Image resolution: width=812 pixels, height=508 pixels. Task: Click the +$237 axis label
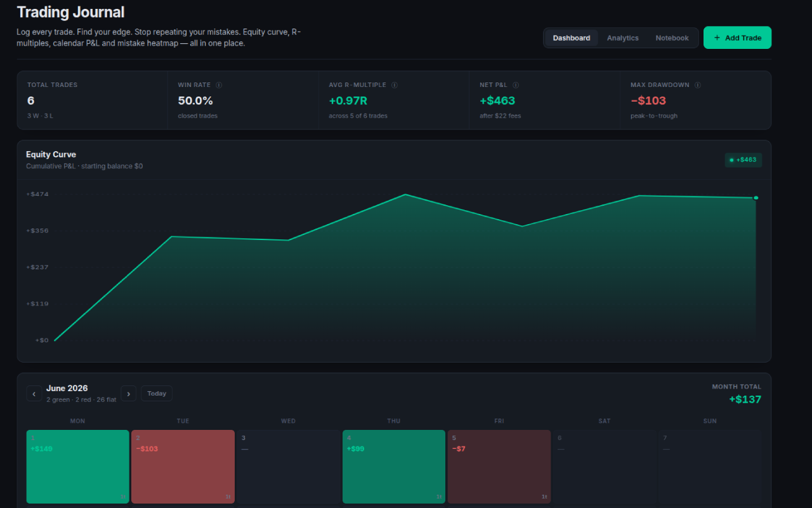[x=37, y=267]
